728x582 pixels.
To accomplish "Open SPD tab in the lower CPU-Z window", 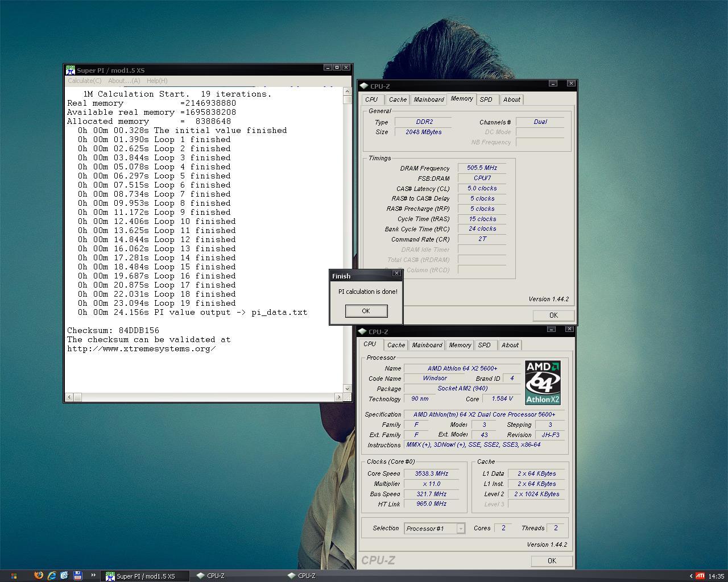I will tap(485, 345).
